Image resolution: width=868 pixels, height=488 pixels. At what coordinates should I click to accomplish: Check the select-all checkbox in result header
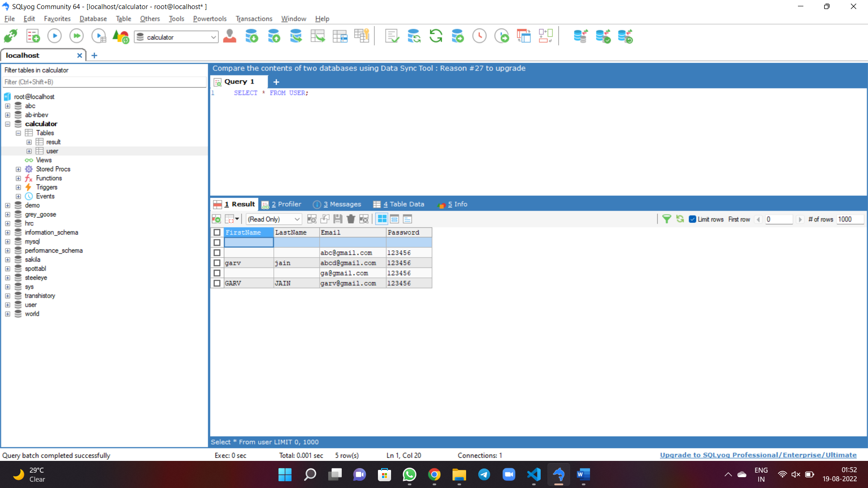(x=217, y=232)
